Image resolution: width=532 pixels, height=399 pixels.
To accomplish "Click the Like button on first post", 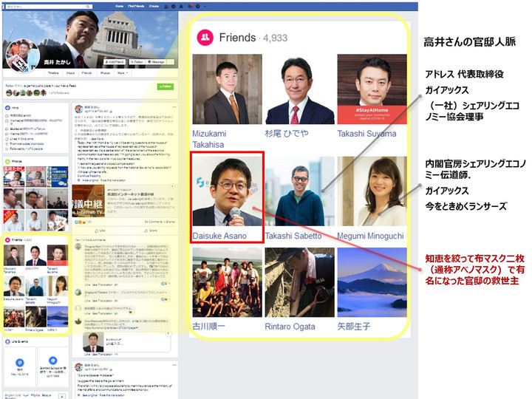I will tap(100, 231).
